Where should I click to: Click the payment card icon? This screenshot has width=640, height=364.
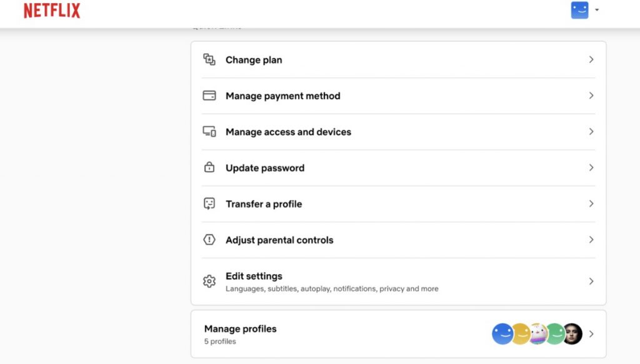[209, 96]
